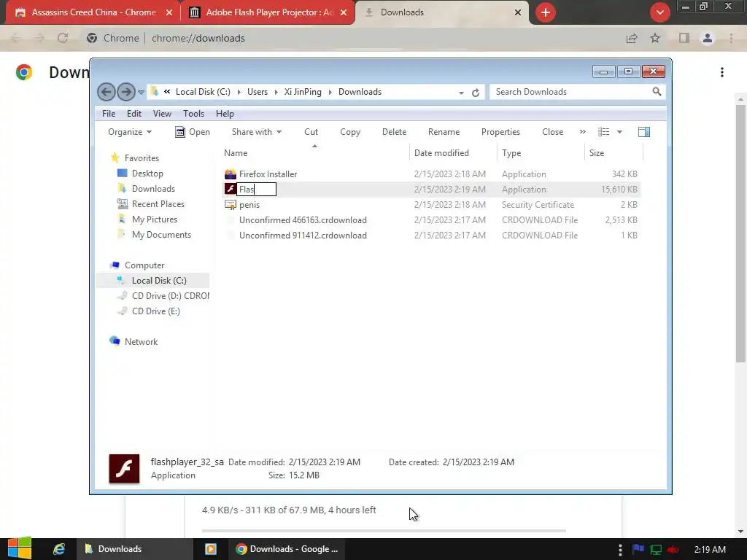Open the Edit menu
Image resolution: width=747 pixels, height=560 pixels.
point(134,113)
